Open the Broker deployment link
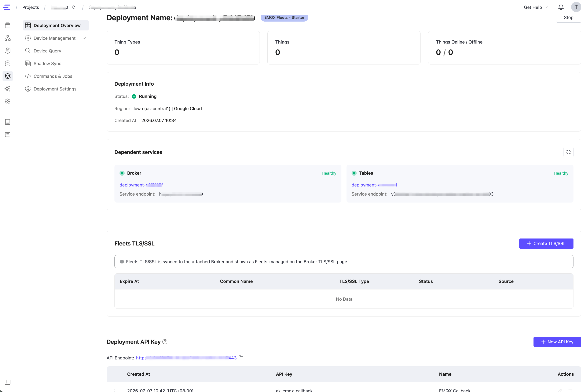Viewport: 583px width, 392px height. click(141, 185)
